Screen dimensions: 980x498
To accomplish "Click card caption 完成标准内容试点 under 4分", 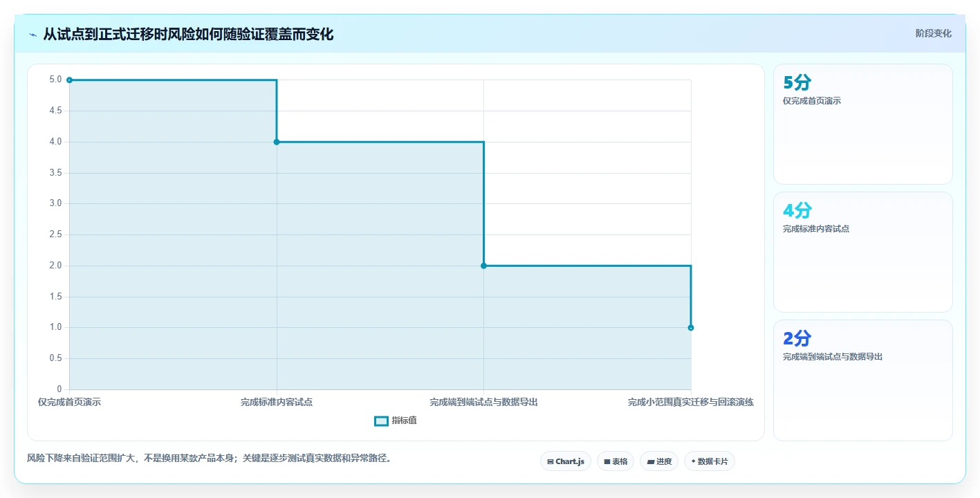I will (x=816, y=229).
